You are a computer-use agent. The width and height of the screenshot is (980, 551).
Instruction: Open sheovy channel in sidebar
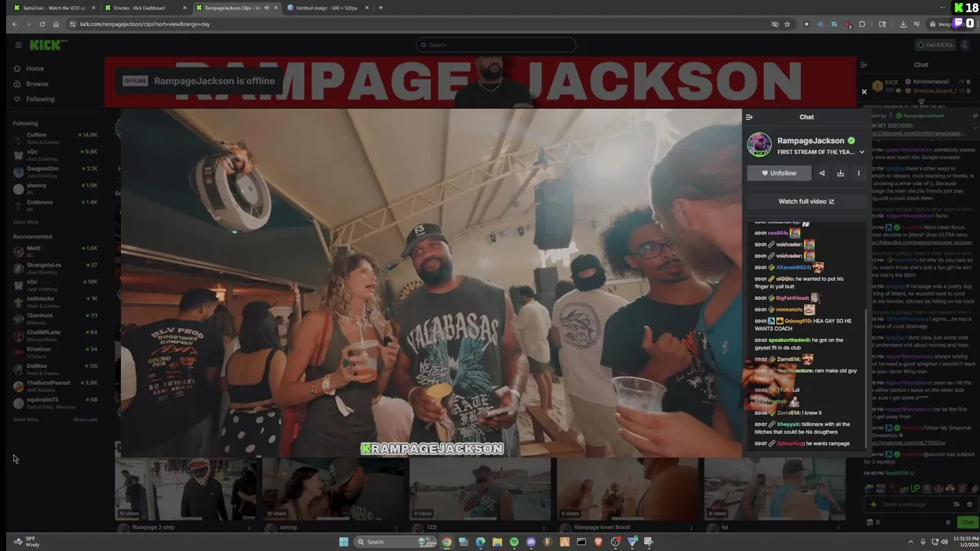(x=55, y=188)
